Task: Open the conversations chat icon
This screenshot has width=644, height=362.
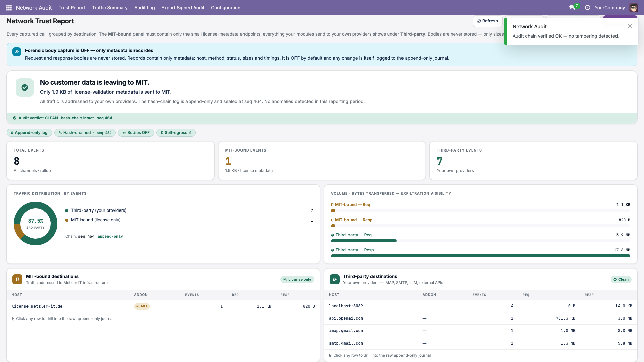Action: click(x=572, y=7)
